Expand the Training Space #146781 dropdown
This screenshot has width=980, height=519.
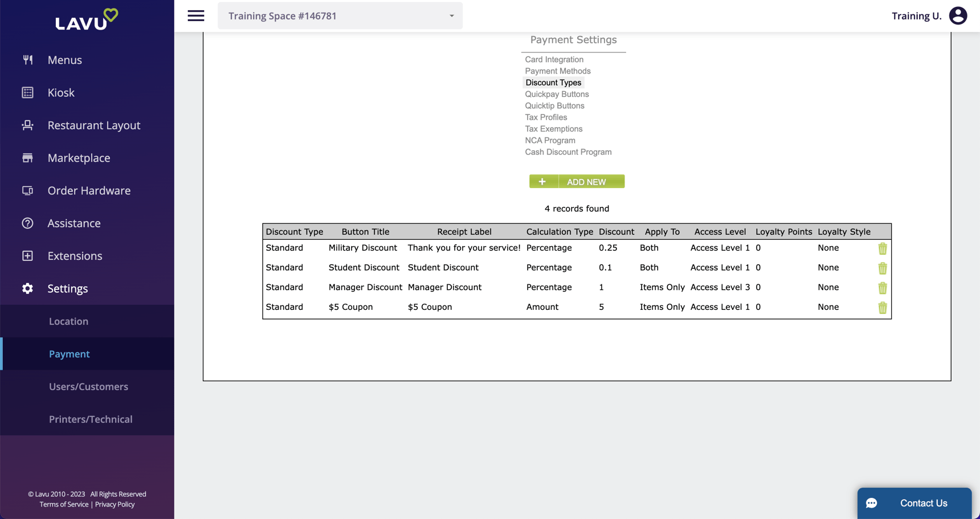coord(452,15)
